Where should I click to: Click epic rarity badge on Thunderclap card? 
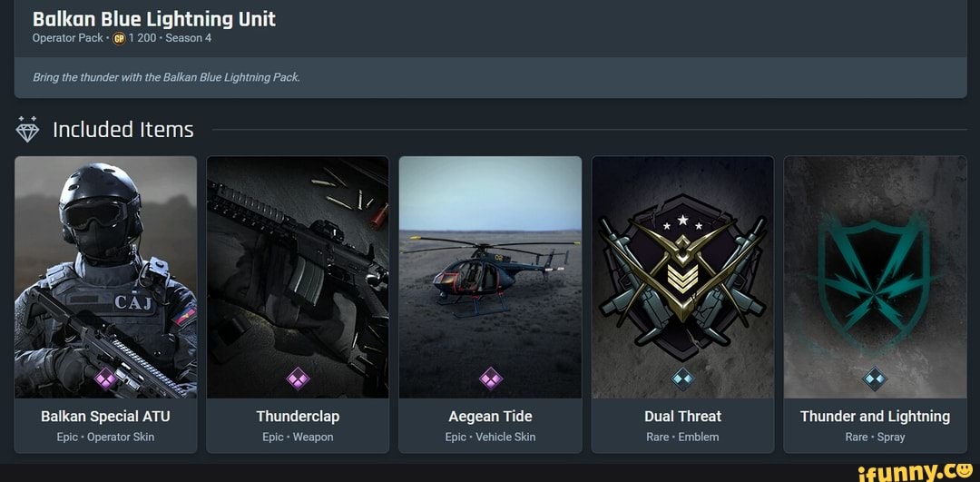298,378
